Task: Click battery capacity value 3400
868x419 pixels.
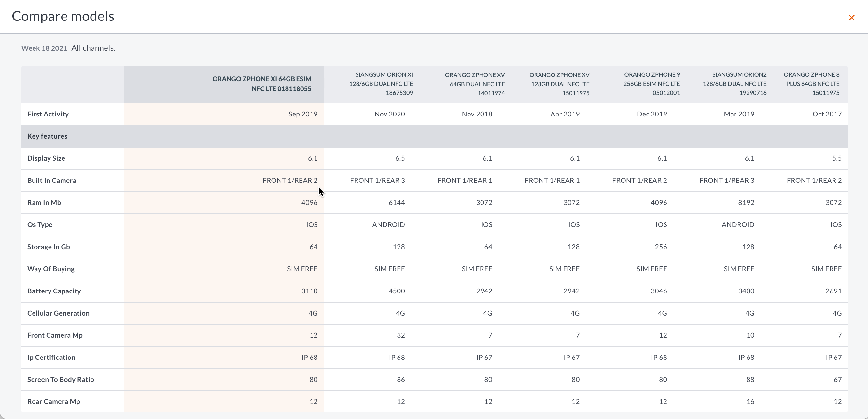Action: point(746,291)
